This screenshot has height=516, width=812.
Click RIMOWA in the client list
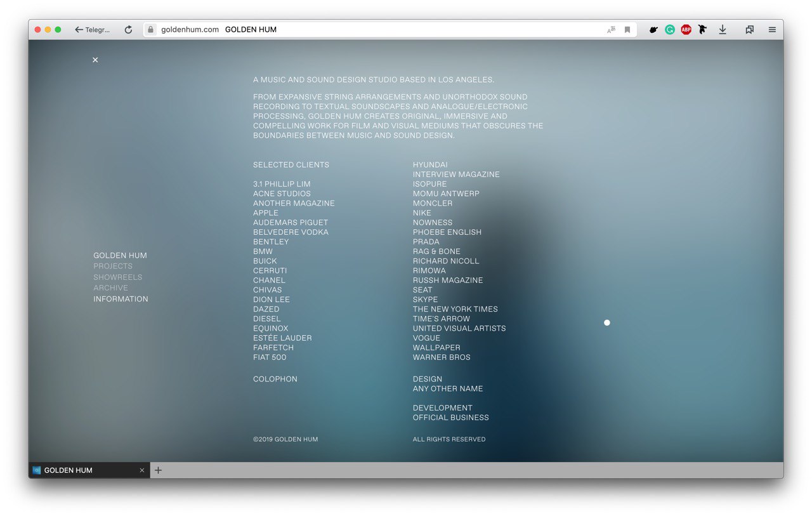click(x=429, y=271)
